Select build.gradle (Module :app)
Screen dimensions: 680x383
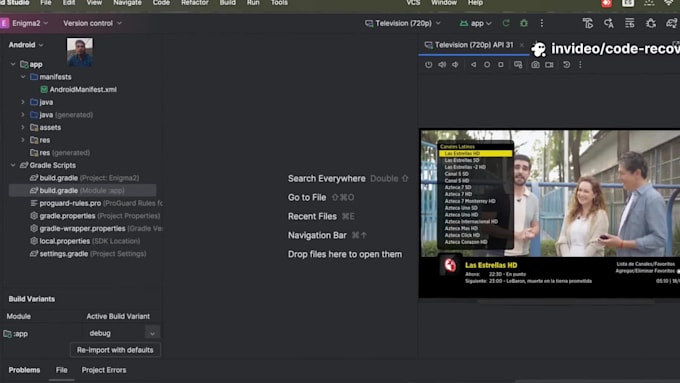(82, 190)
